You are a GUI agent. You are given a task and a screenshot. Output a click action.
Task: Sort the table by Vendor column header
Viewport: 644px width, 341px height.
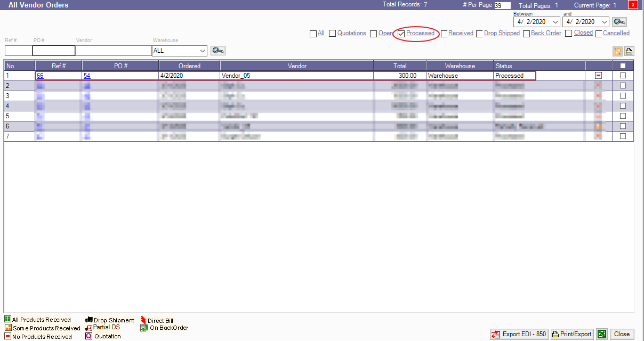click(297, 66)
